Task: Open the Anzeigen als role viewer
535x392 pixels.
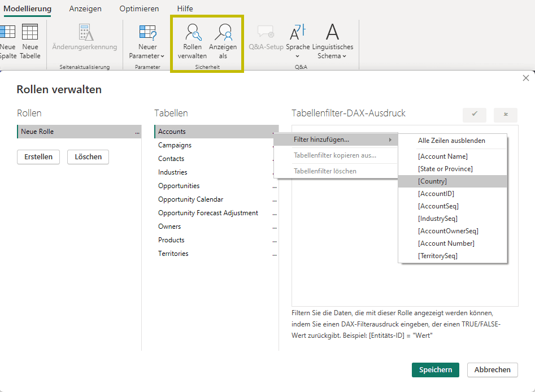Action: (x=223, y=41)
